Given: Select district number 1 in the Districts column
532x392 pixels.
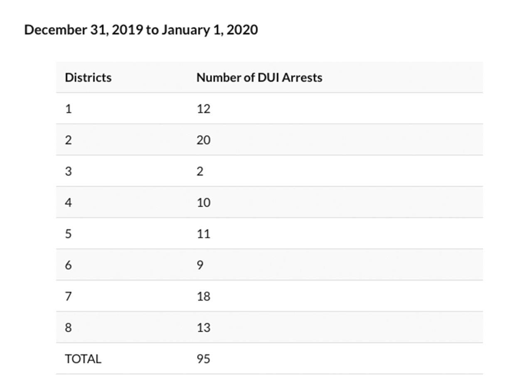Looking at the screenshot, I should point(68,109).
